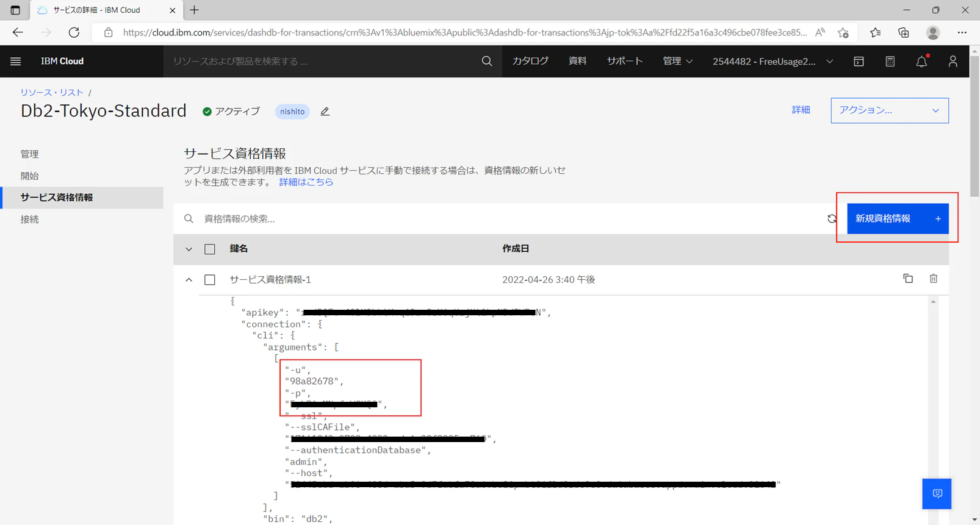
Task: Click the "bin": "db2" JSON line
Action: click(x=298, y=519)
